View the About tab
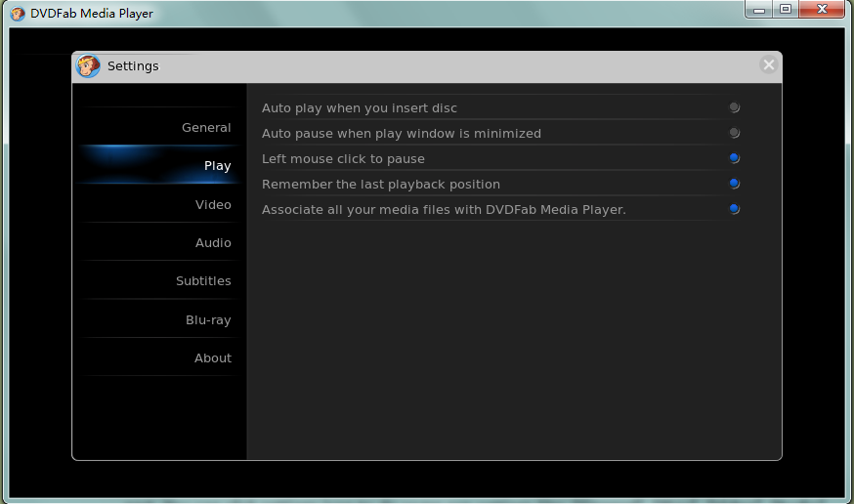 [x=212, y=358]
